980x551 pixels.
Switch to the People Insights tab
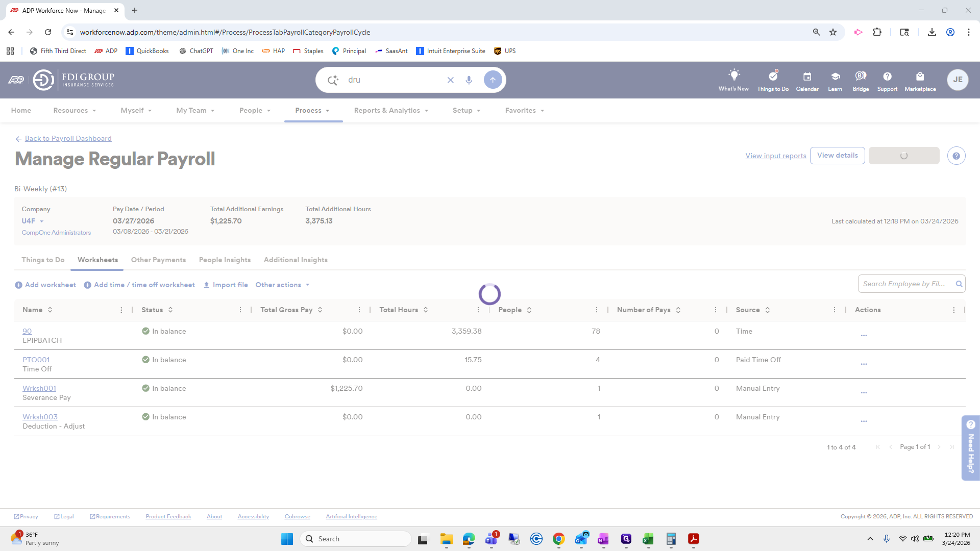(x=225, y=260)
